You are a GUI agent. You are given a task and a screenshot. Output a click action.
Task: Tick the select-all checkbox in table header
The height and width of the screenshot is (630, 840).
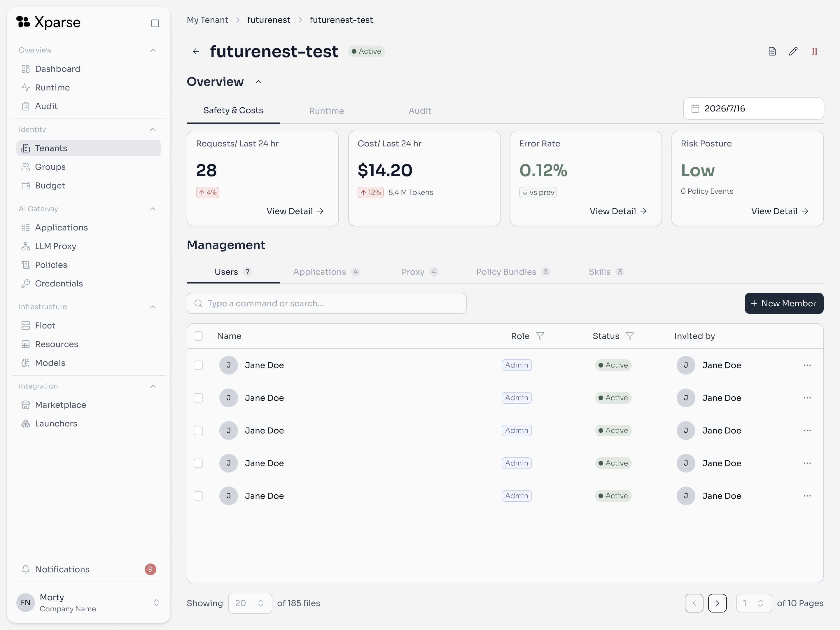[x=198, y=336]
